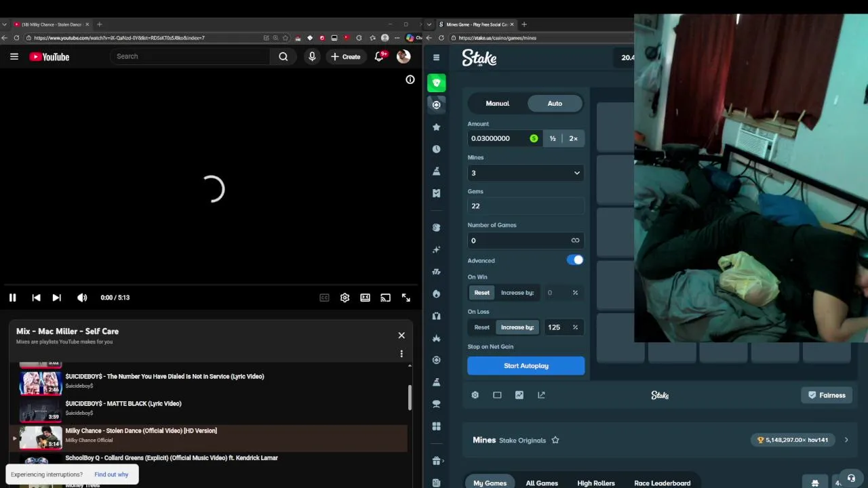Open the mix playlist three-dot menu

click(x=401, y=354)
